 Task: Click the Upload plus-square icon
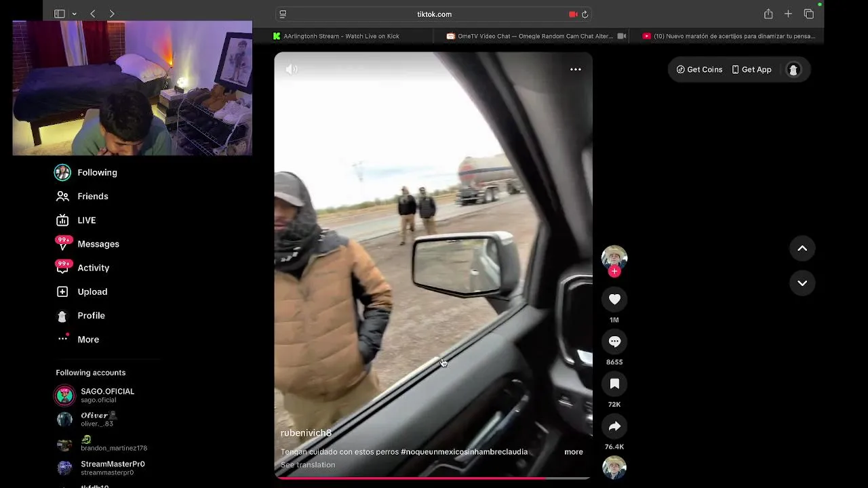[x=62, y=291]
